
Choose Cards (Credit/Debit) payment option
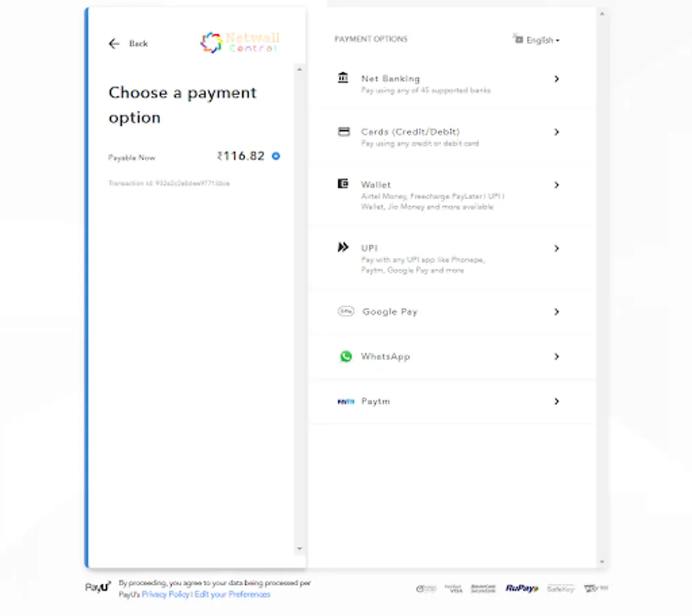point(452,137)
